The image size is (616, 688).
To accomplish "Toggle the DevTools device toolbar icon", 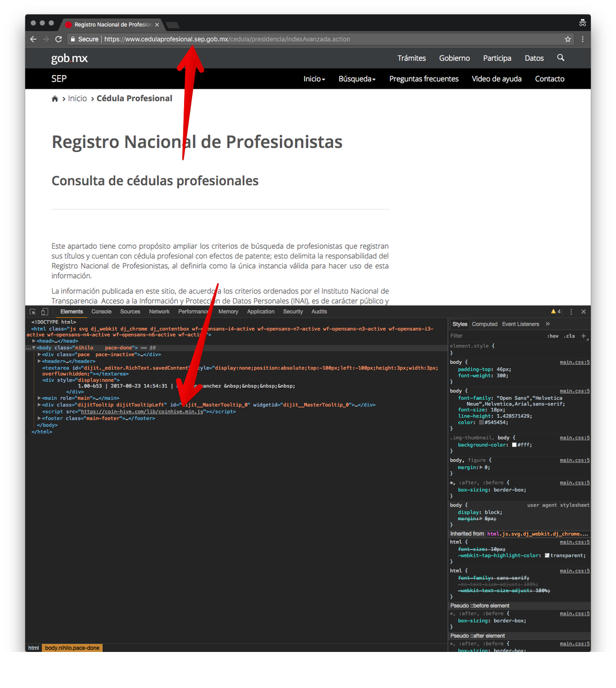I will [x=45, y=312].
